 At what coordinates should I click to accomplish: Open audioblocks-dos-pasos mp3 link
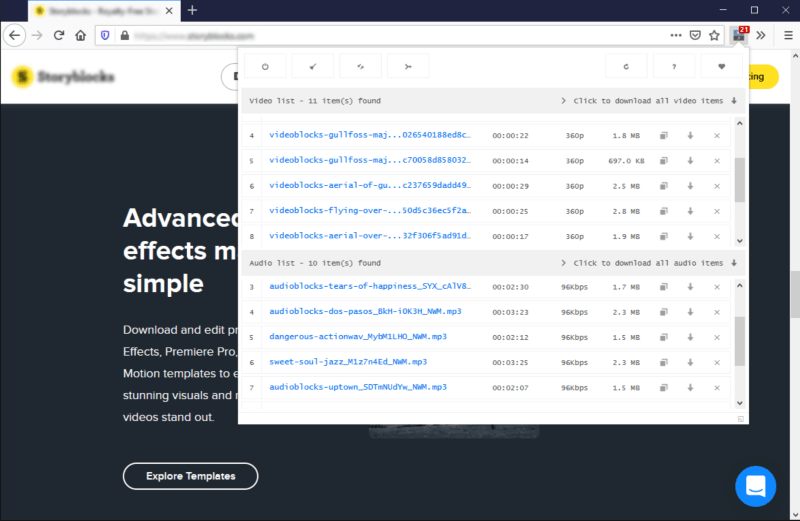coord(365,311)
